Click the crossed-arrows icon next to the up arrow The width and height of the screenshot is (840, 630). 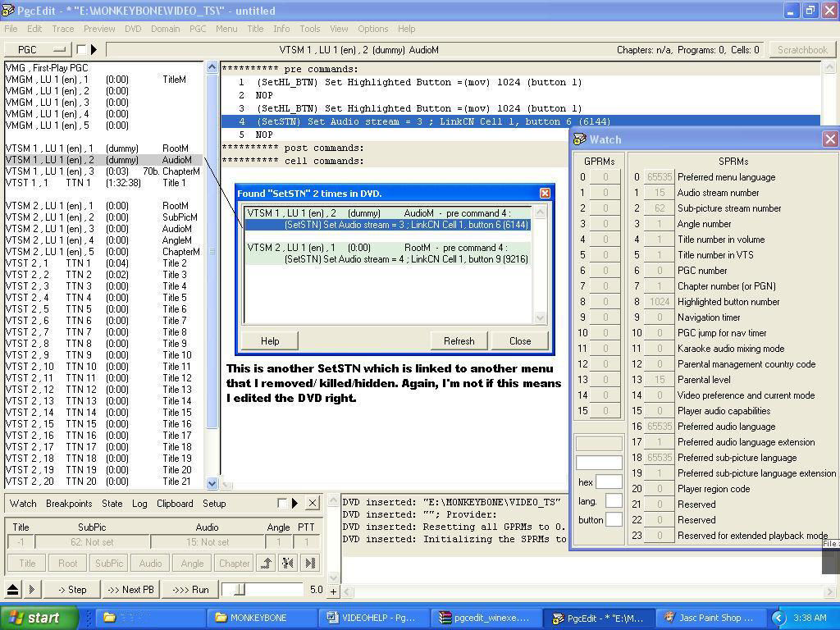pos(288,563)
